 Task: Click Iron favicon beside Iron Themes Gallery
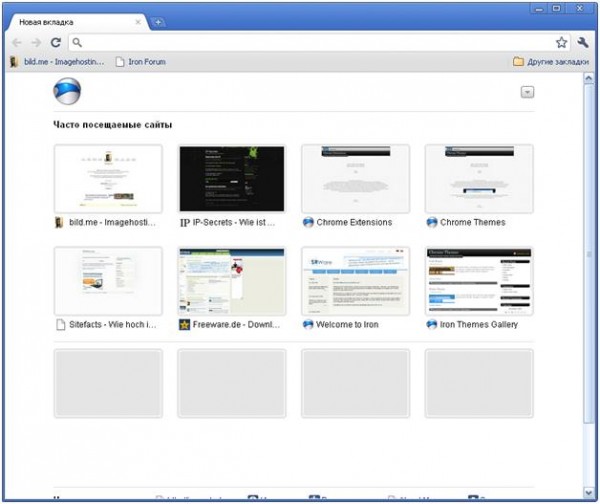pos(432,325)
